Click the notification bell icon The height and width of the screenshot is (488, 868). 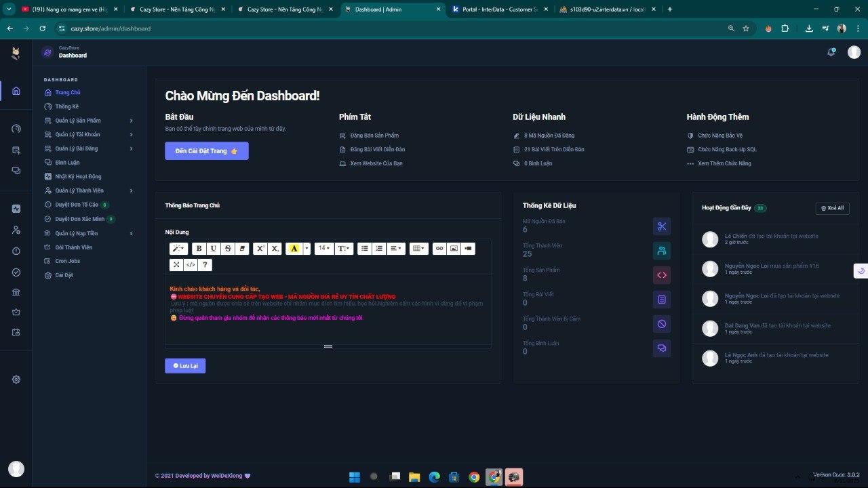831,52
